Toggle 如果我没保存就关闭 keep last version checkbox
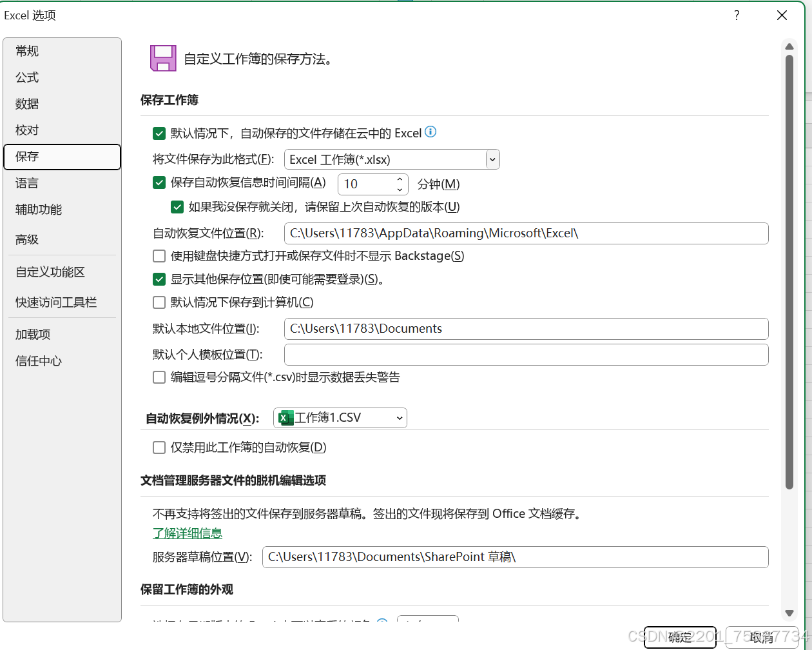Image resolution: width=812 pixels, height=650 pixels. click(177, 207)
